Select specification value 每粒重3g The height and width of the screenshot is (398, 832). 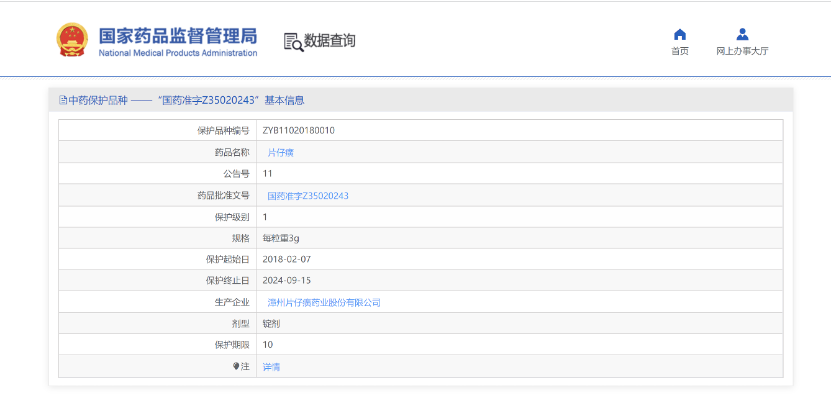[x=281, y=238]
